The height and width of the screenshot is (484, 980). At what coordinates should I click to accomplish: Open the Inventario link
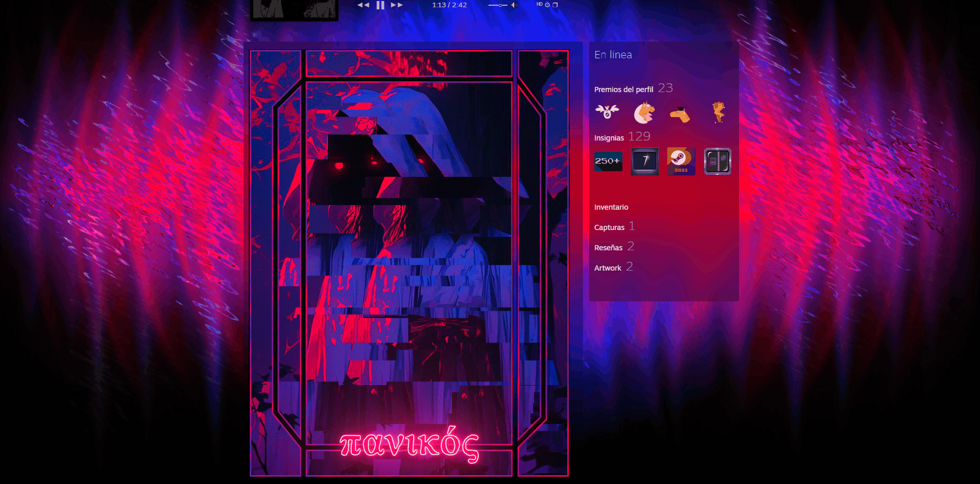[611, 207]
